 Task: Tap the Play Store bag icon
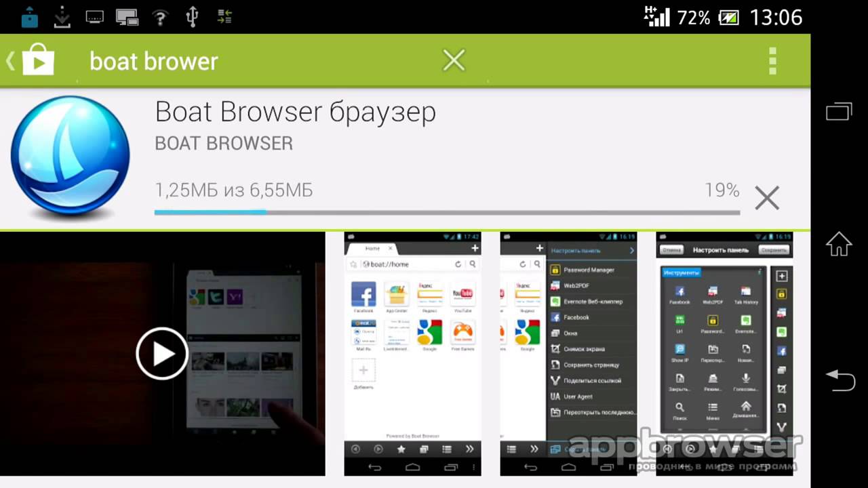click(37, 61)
